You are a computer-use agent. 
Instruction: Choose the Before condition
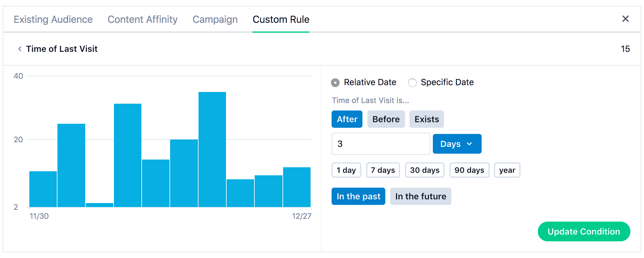[386, 119]
